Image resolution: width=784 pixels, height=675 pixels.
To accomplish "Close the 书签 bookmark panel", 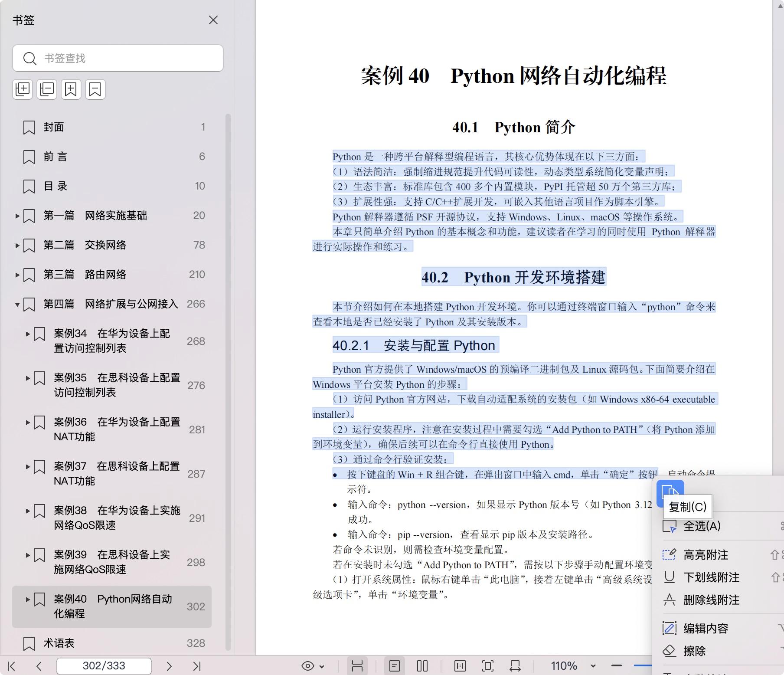I will pos(213,20).
